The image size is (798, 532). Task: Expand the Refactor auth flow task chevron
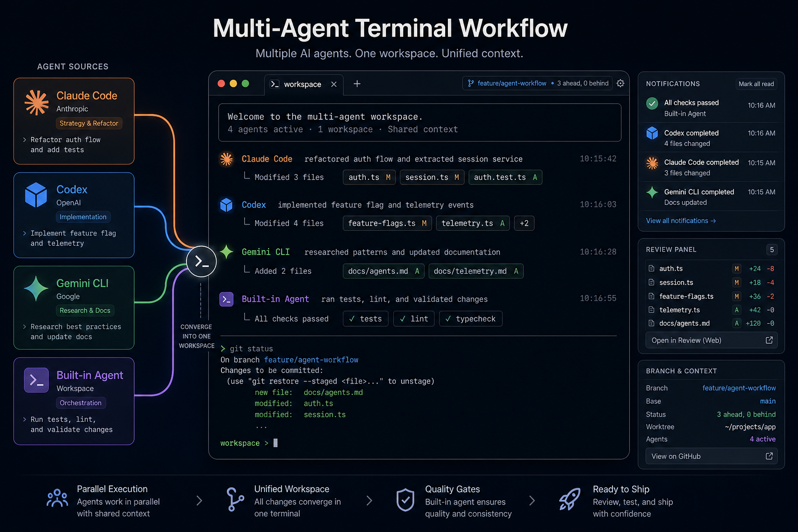coord(24,140)
